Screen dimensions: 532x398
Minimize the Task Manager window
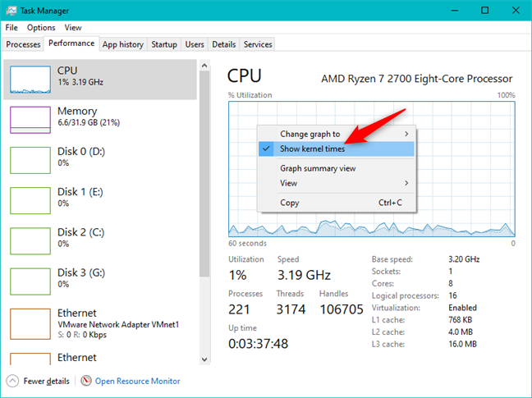[455, 11]
